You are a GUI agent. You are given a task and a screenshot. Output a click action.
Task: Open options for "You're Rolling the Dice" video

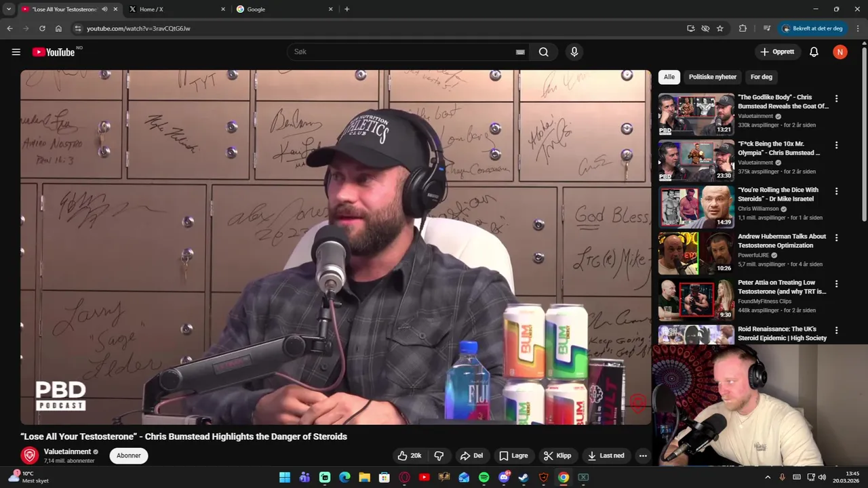836,191
